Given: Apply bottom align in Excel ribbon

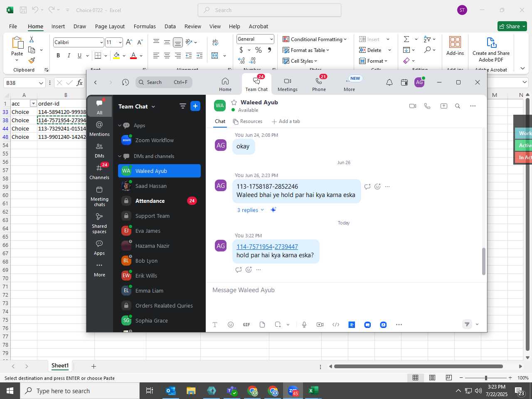Looking at the screenshot, I should [177, 42].
